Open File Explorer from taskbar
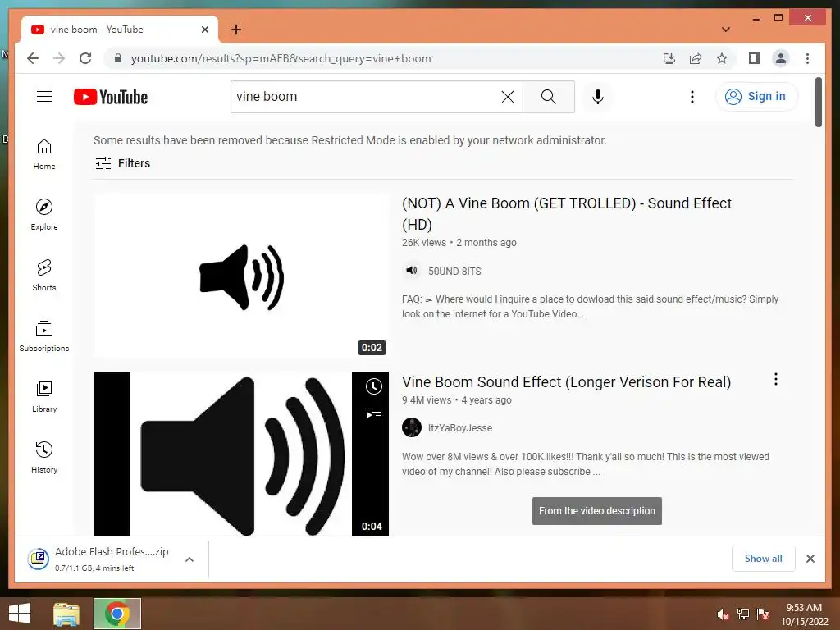This screenshot has width=840, height=630. pyautogui.click(x=66, y=614)
